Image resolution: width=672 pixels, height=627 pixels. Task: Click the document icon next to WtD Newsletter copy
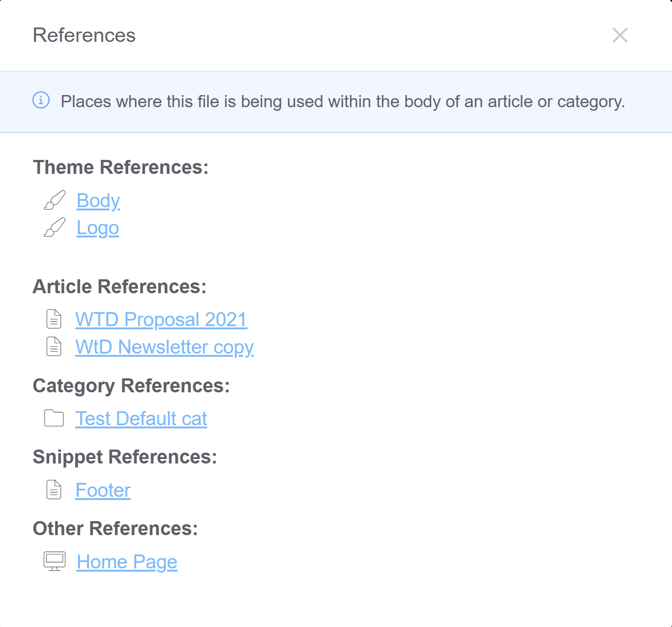(x=54, y=346)
